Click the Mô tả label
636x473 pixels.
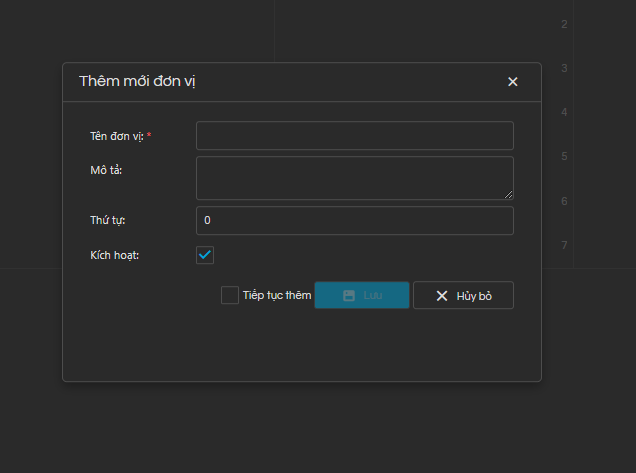tap(106, 169)
